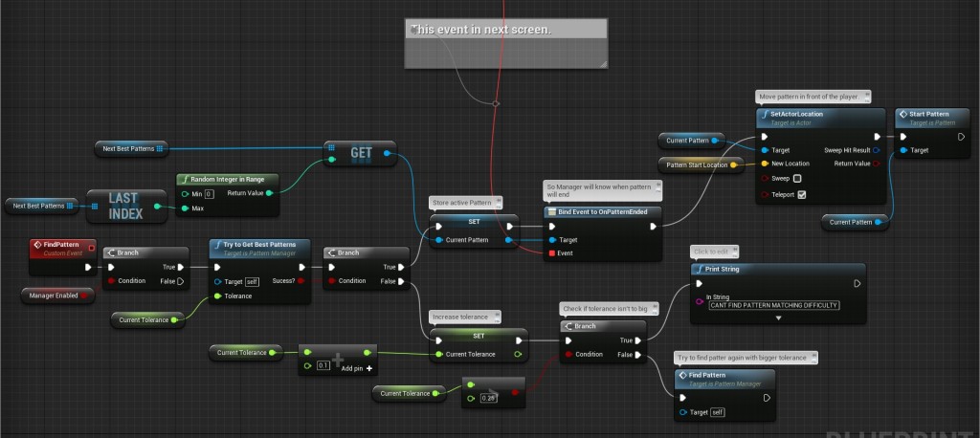Viewport: 980px width, 438px height.
Task: Select the LAST INDEX node
Action: 127,207
